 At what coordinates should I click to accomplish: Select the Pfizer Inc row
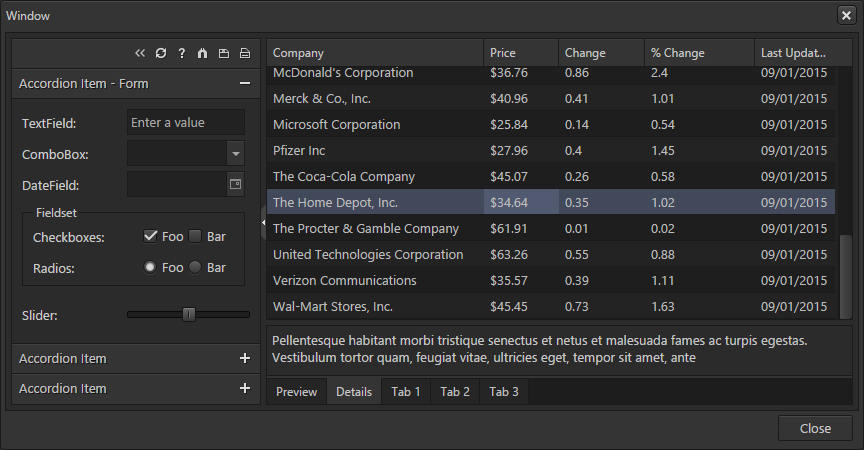tap(551, 150)
